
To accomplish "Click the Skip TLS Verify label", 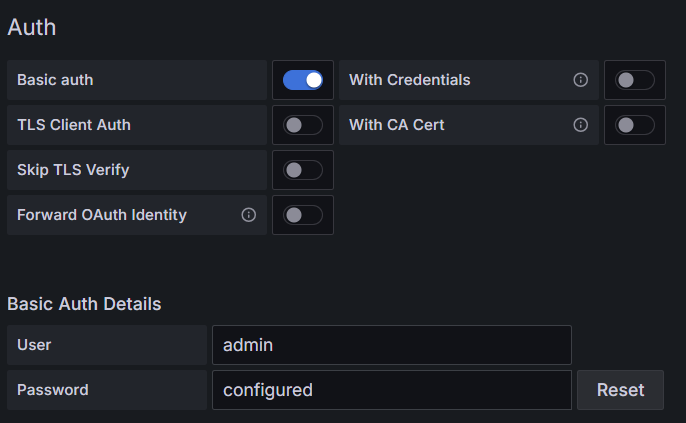I will pos(73,170).
